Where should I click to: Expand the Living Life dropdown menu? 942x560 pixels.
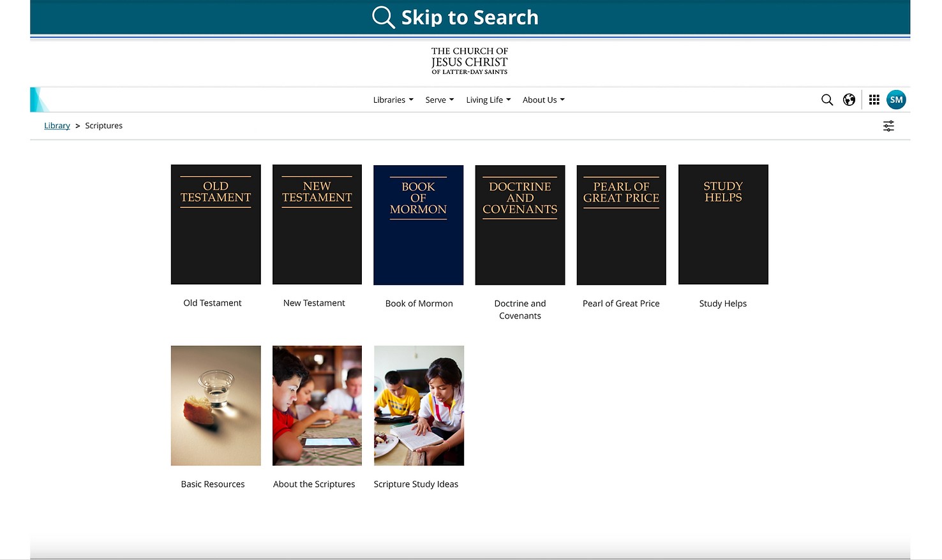pyautogui.click(x=488, y=100)
